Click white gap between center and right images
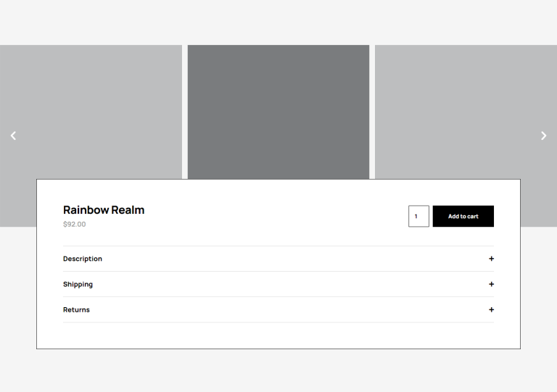Image resolution: width=557 pixels, height=392 pixels. [372, 109]
